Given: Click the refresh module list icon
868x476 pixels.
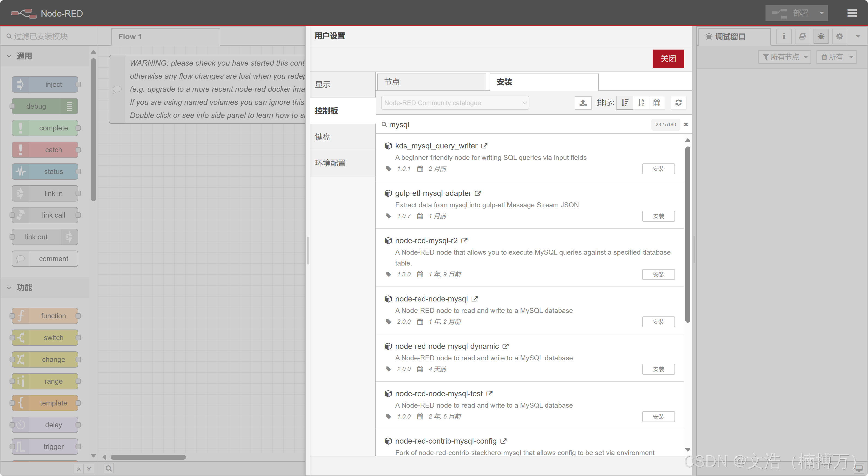Looking at the screenshot, I should pos(678,103).
